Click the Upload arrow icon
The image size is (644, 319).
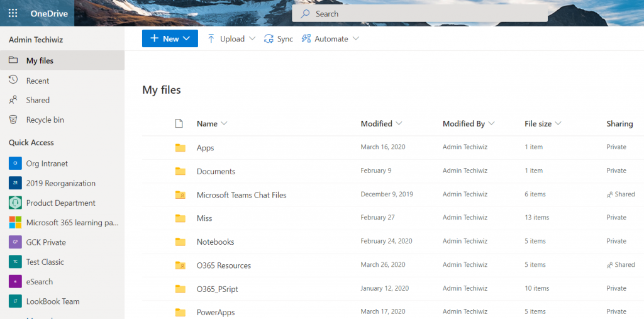pyautogui.click(x=211, y=38)
